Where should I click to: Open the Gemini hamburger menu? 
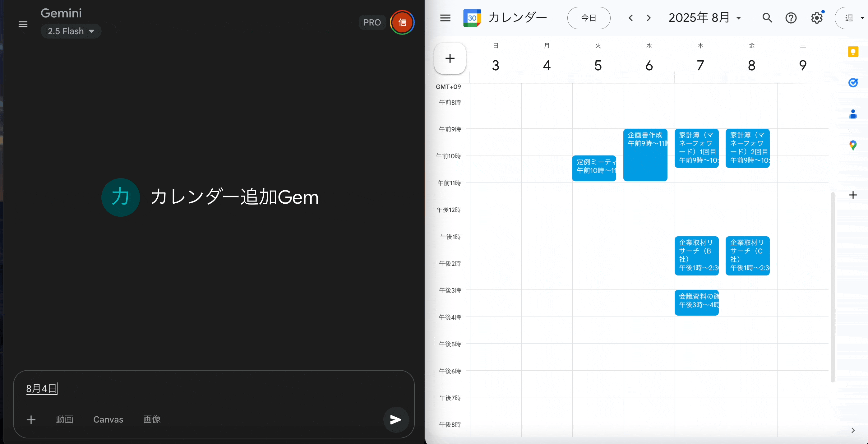pyautogui.click(x=23, y=24)
